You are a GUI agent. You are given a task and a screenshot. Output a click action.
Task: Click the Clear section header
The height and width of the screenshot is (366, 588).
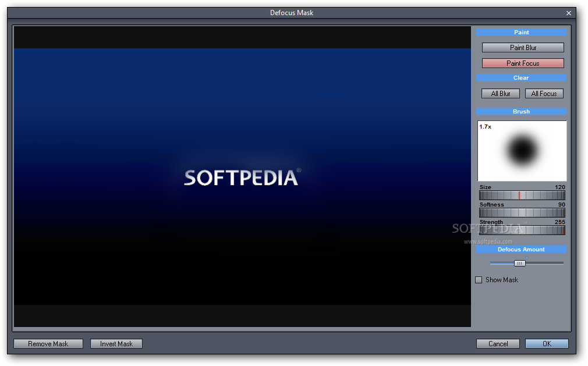pos(521,78)
